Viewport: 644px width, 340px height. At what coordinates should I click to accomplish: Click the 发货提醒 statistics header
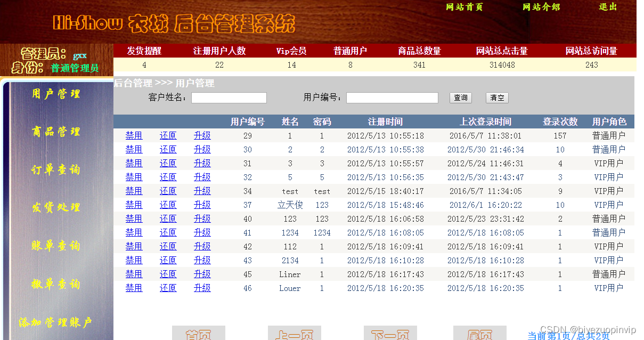144,51
